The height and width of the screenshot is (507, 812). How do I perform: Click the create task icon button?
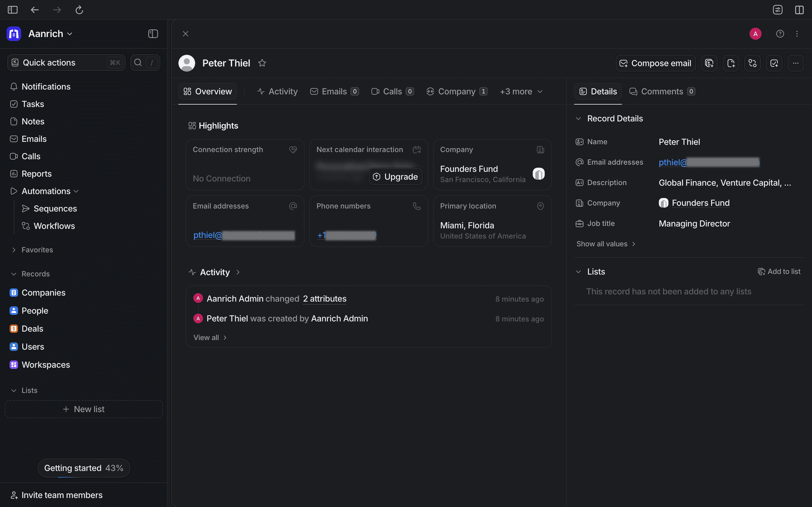(774, 63)
